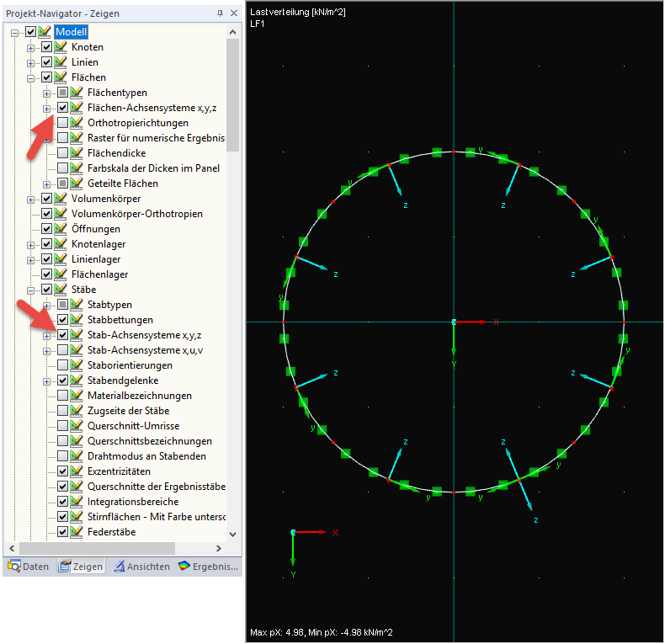665x644 pixels.
Task: Enable the Drahtmodus an Stabenden checkbox
Action: (x=63, y=456)
